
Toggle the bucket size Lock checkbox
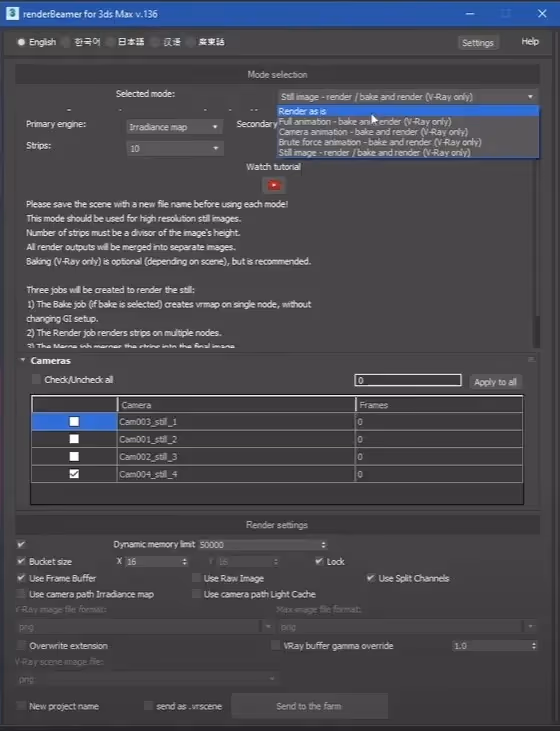point(319,561)
